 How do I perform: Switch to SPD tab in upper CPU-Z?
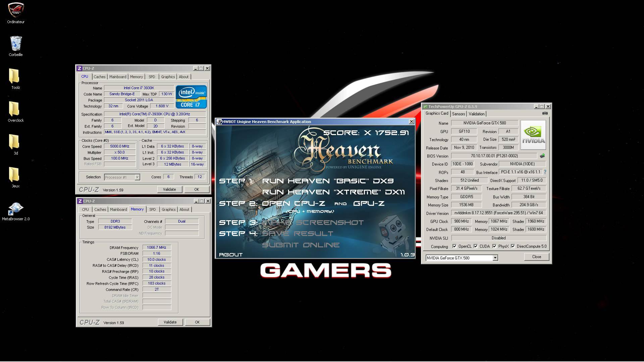[x=152, y=77]
